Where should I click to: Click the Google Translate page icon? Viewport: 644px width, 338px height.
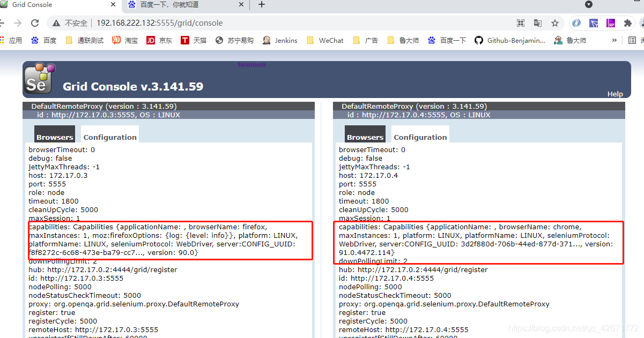[537, 23]
